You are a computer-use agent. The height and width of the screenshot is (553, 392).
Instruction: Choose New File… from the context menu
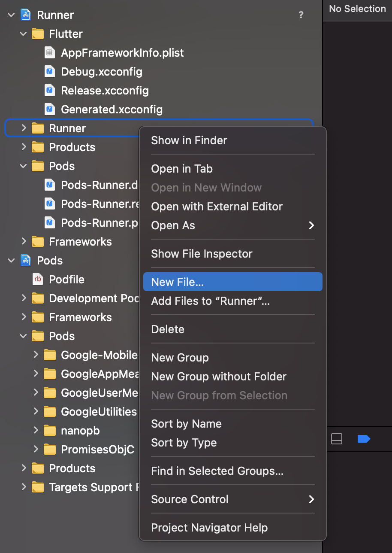[x=178, y=282]
